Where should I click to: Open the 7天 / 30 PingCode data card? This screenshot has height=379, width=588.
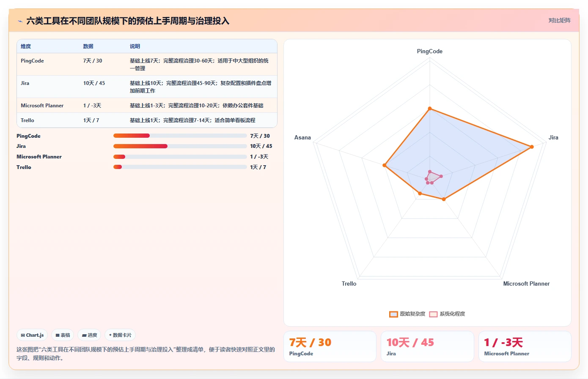coord(330,346)
